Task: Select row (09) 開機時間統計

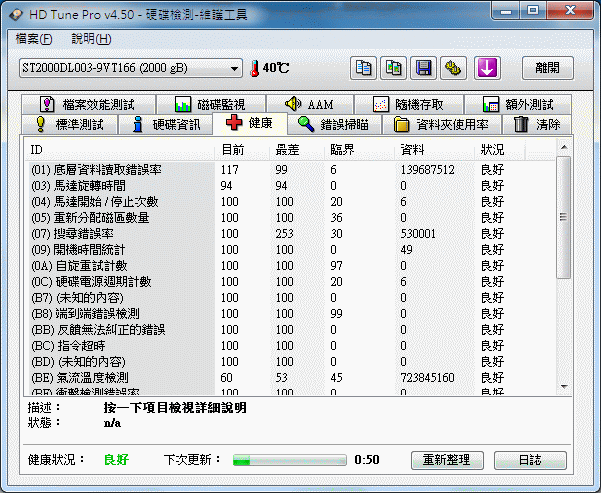Action: 289,250
